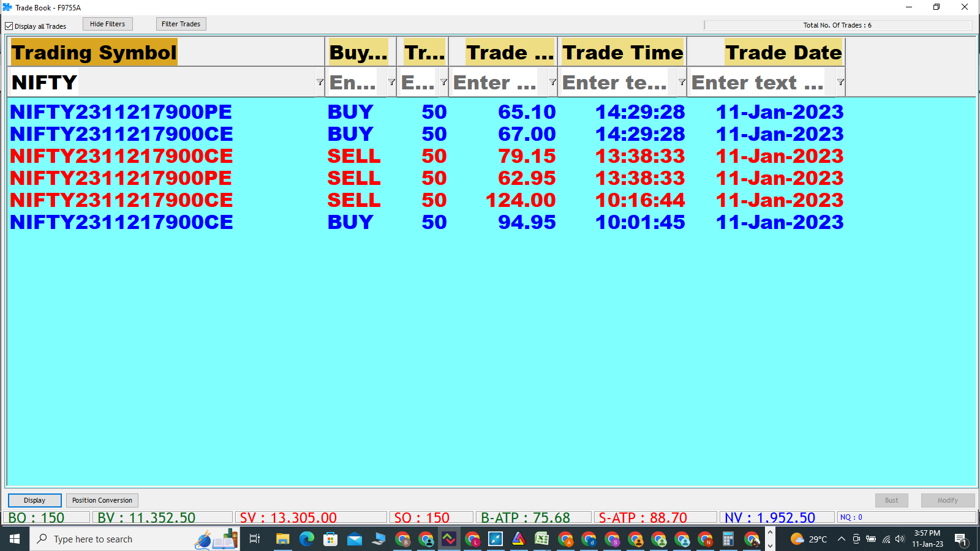
Task: Select the sell trade priced 62.95
Action: click(x=427, y=178)
